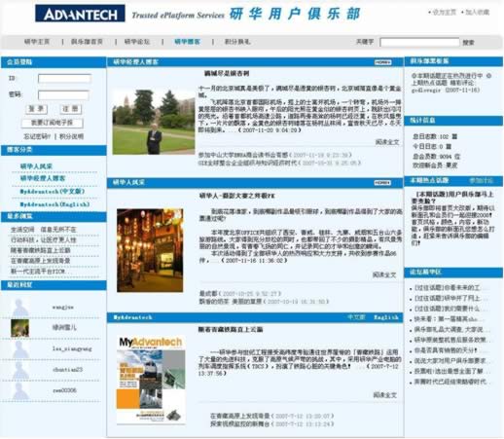Open the manager photo on lawn
The width and height of the screenshot is (504, 439).
[x=154, y=122]
